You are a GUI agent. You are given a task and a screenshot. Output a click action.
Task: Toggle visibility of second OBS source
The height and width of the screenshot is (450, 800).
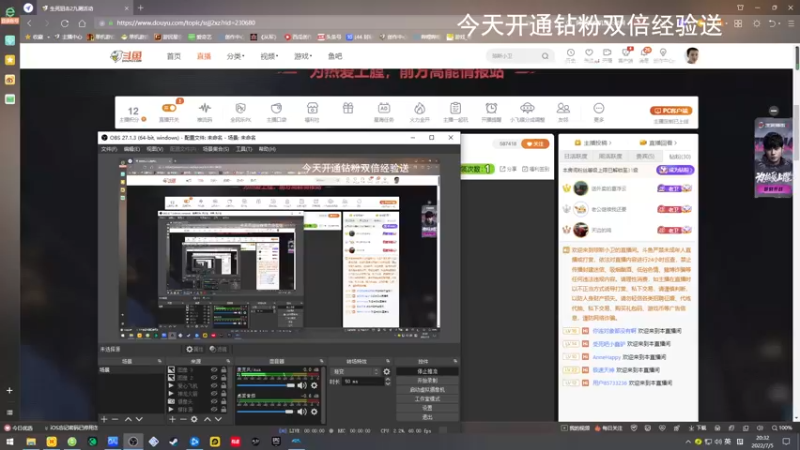click(214, 378)
